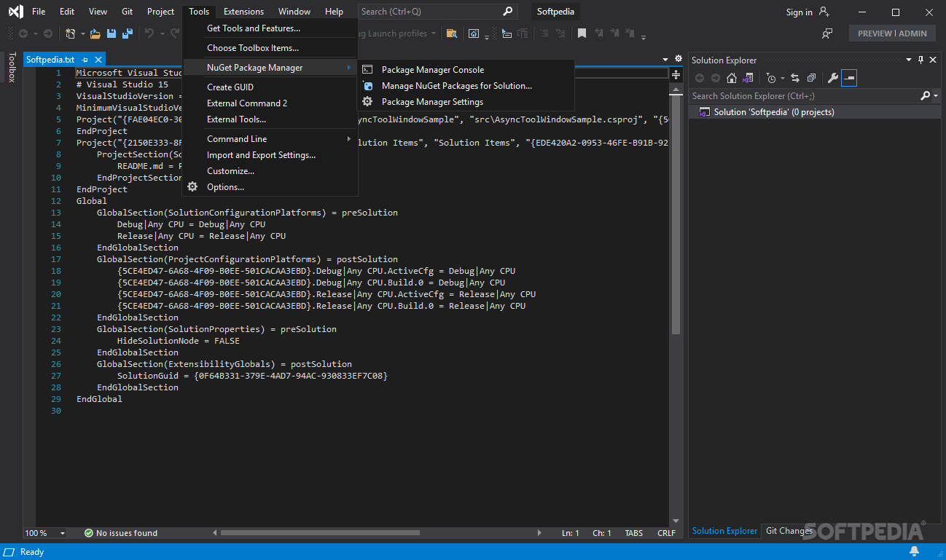Click the Search Solution Explorer input field
The width and height of the screenshot is (946, 560).
coord(804,96)
